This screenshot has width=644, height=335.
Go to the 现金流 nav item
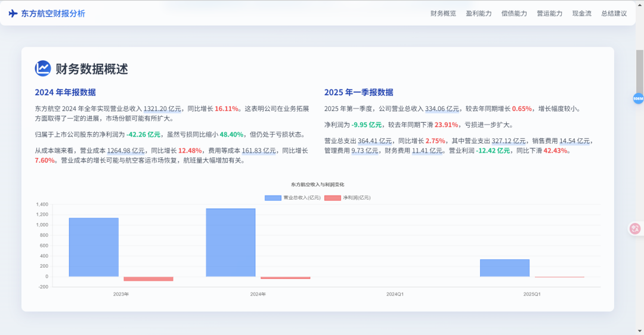coord(581,14)
